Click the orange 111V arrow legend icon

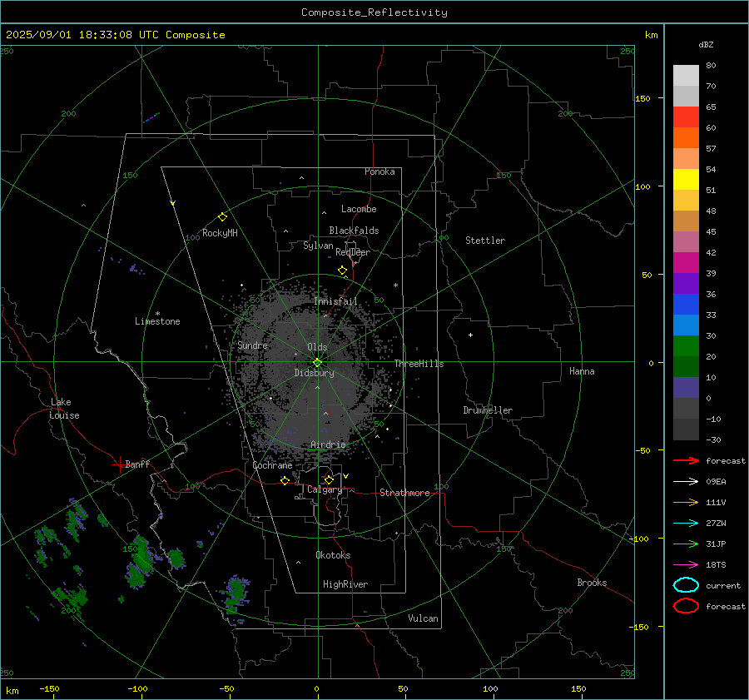click(686, 502)
